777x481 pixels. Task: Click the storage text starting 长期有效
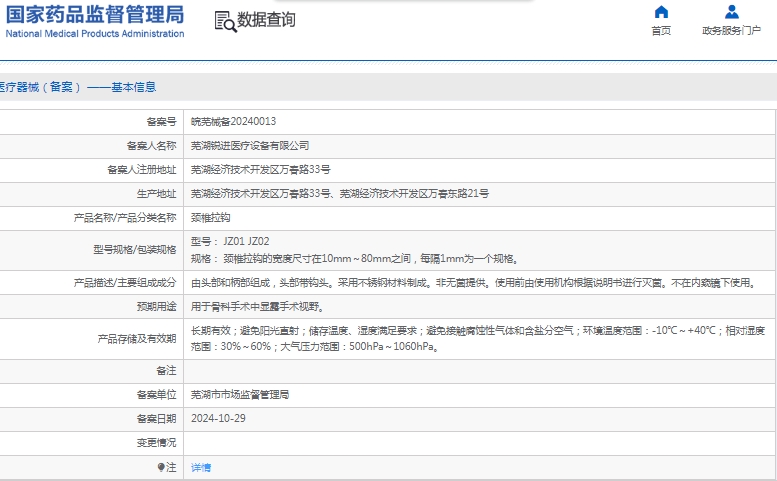click(478, 330)
